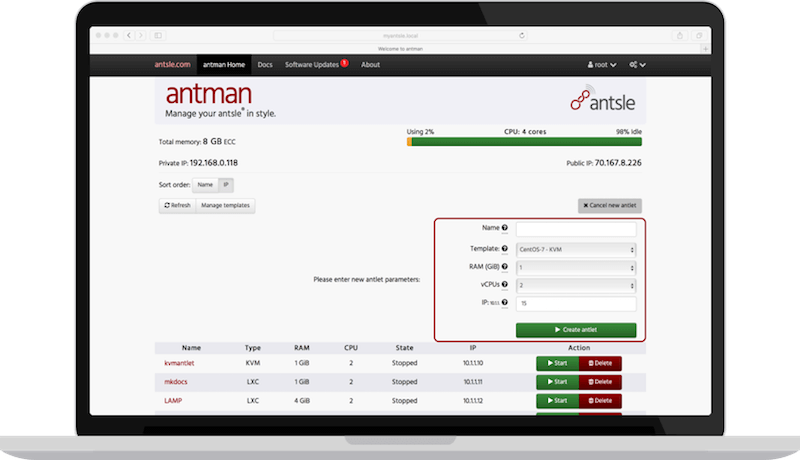
Task: Open the kvmantlet antlet link
Action: (x=179, y=363)
